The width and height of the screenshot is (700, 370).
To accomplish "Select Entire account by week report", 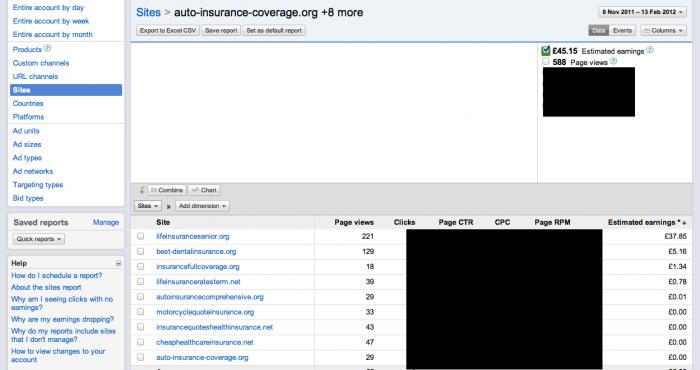I will (51, 21).
